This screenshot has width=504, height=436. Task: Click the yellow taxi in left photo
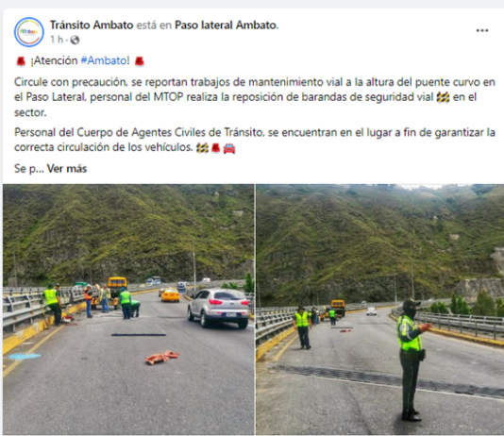pos(170,295)
